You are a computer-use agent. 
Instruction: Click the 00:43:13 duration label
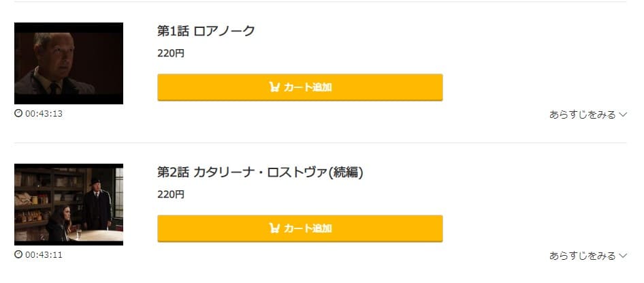point(44,113)
